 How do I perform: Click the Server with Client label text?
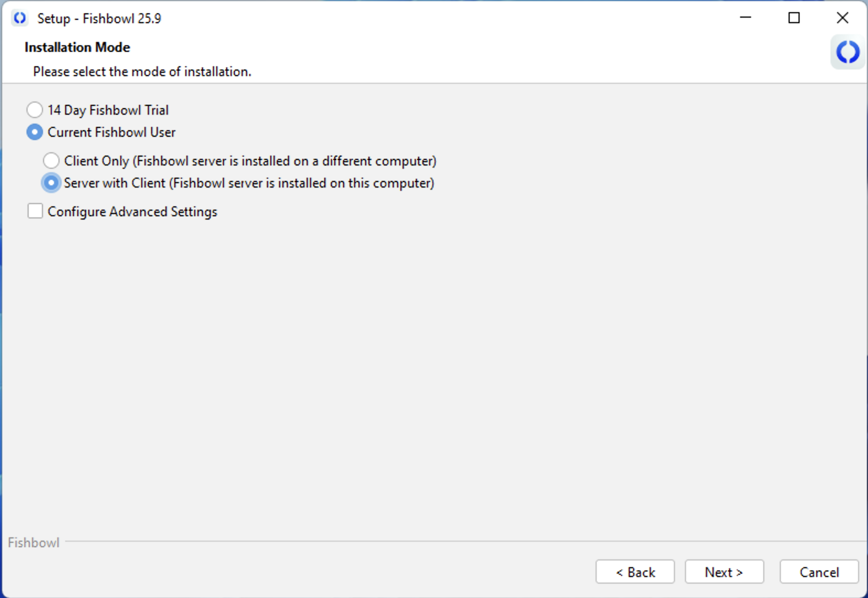pos(248,183)
